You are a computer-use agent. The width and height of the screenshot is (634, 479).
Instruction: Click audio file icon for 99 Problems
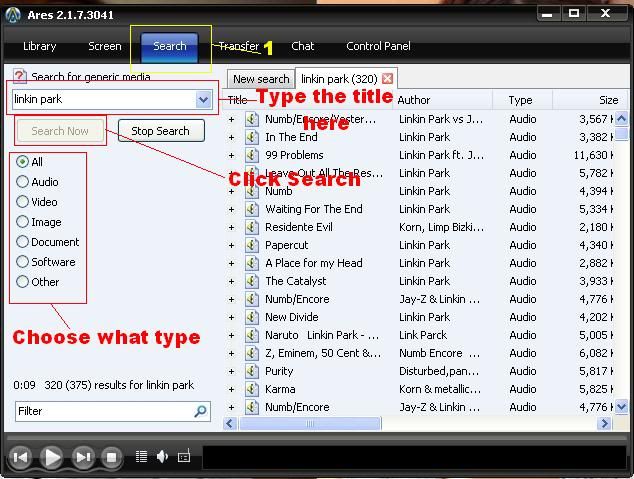251,155
